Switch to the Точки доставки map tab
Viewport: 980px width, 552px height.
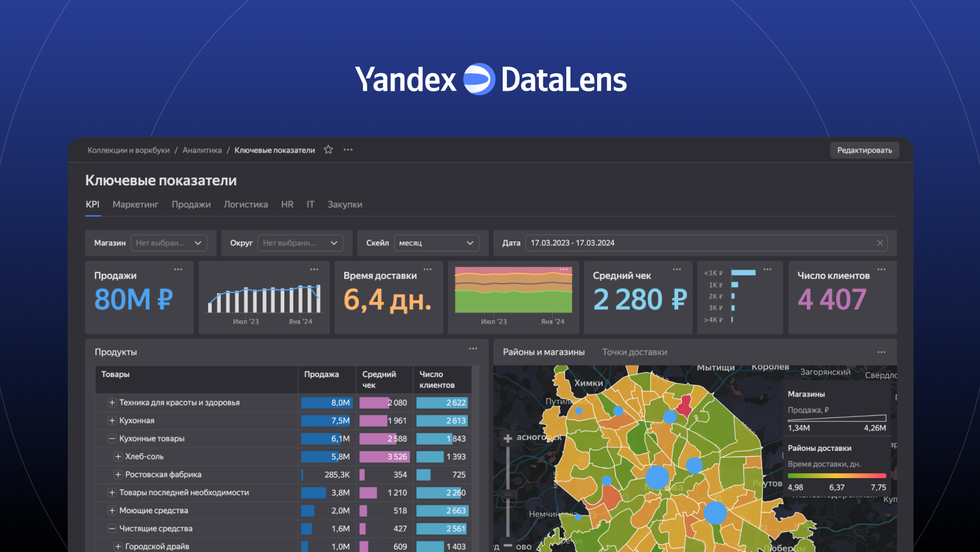635,352
